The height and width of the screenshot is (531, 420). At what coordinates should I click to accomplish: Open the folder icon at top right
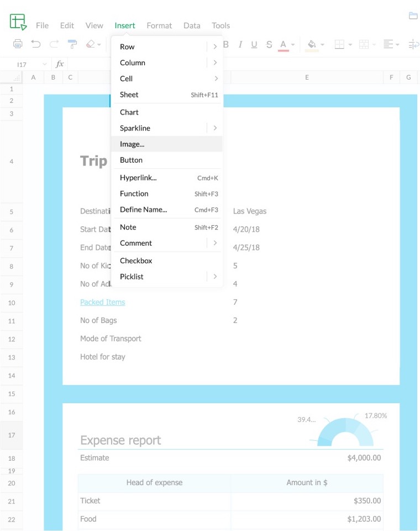point(413,15)
